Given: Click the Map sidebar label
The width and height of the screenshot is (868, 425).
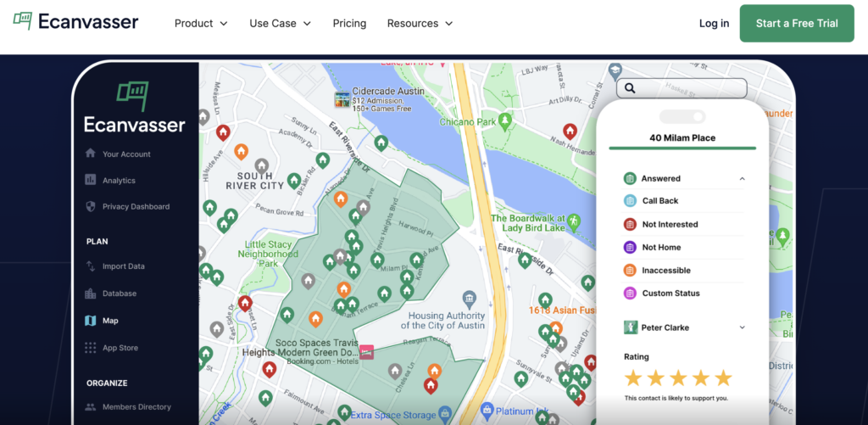Looking at the screenshot, I should click(x=110, y=321).
